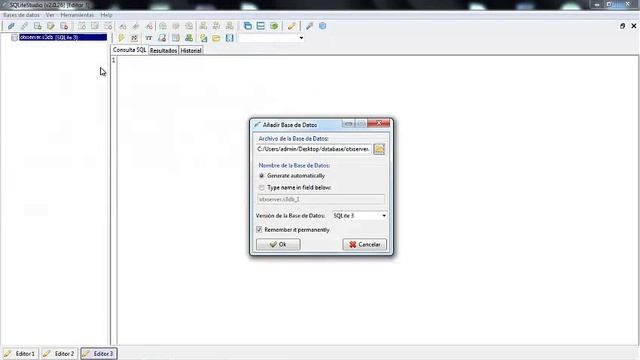Click the remove database icon with red minus

[64, 26]
